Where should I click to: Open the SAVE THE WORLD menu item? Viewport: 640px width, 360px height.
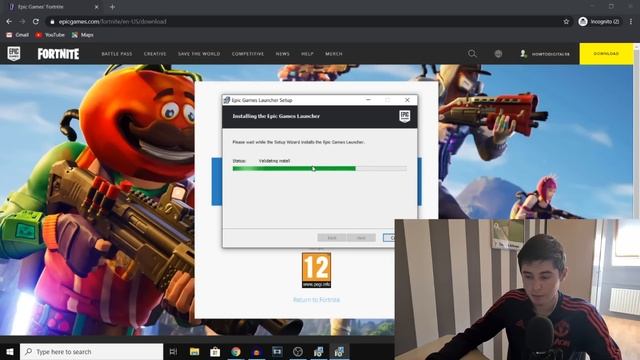point(199,54)
